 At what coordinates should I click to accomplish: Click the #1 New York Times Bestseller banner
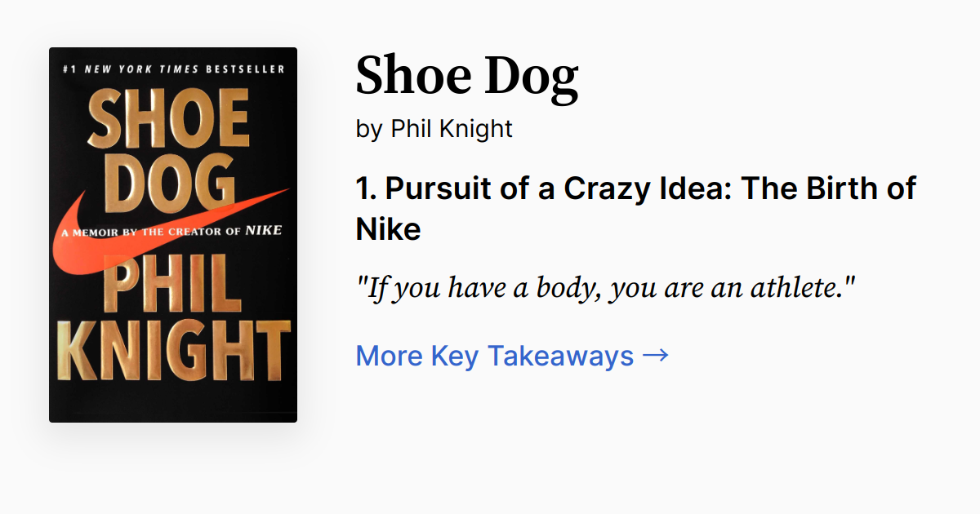(173, 69)
